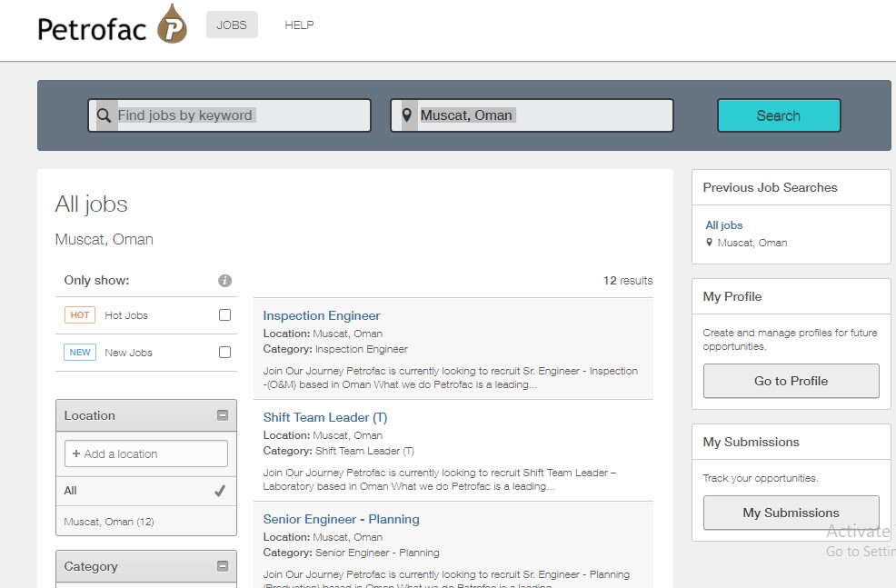Click the Track your opportunities text
Image resolution: width=896 pixels, height=588 pixels.
760,478
